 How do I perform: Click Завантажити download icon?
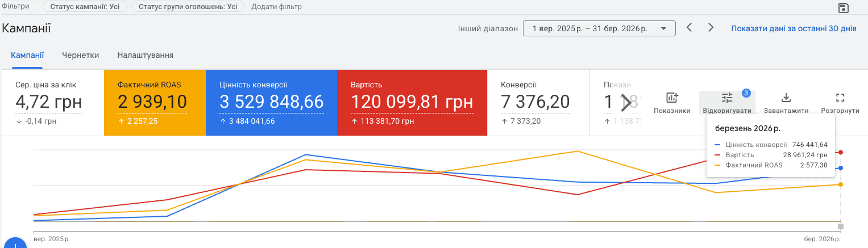pos(786,103)
